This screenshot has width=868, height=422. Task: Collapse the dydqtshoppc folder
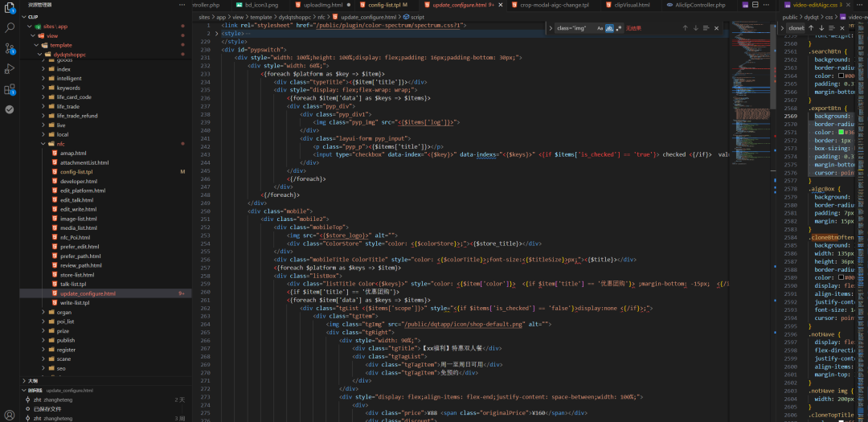pos(40,55)
